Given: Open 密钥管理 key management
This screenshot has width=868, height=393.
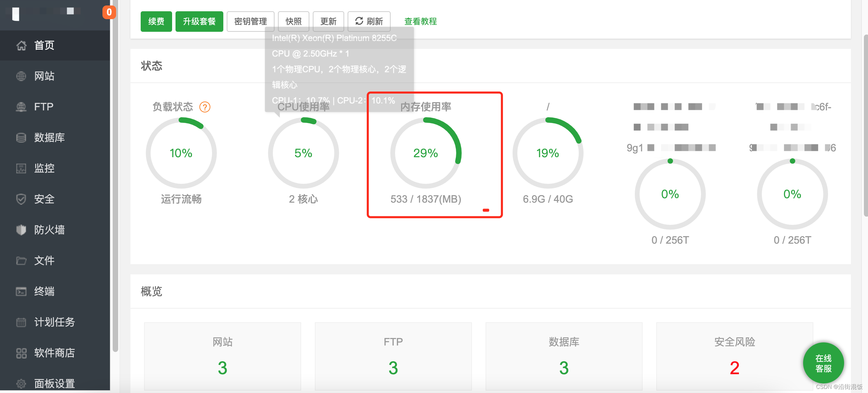Looking at the screenshot, I should pos(251,21).
